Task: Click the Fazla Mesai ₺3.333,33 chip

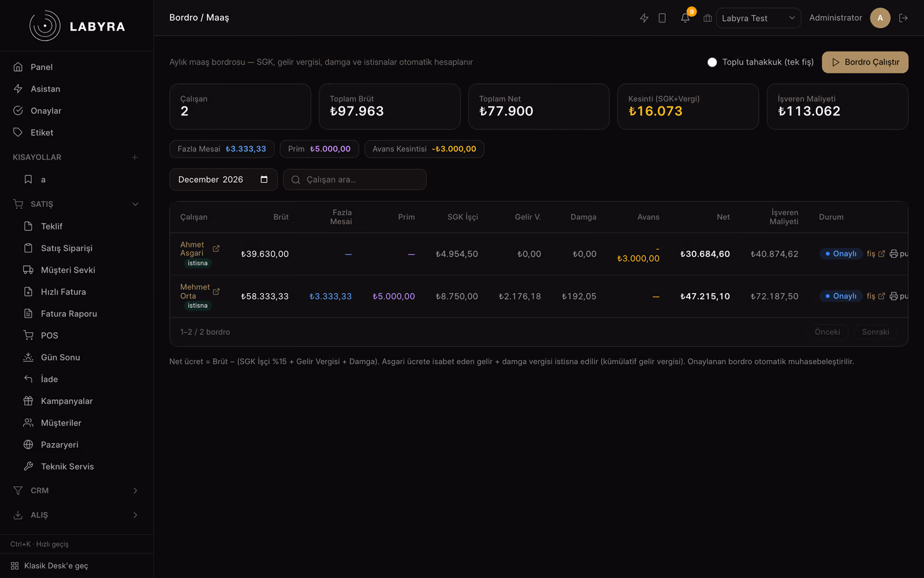Action: [x=222, y=149]
